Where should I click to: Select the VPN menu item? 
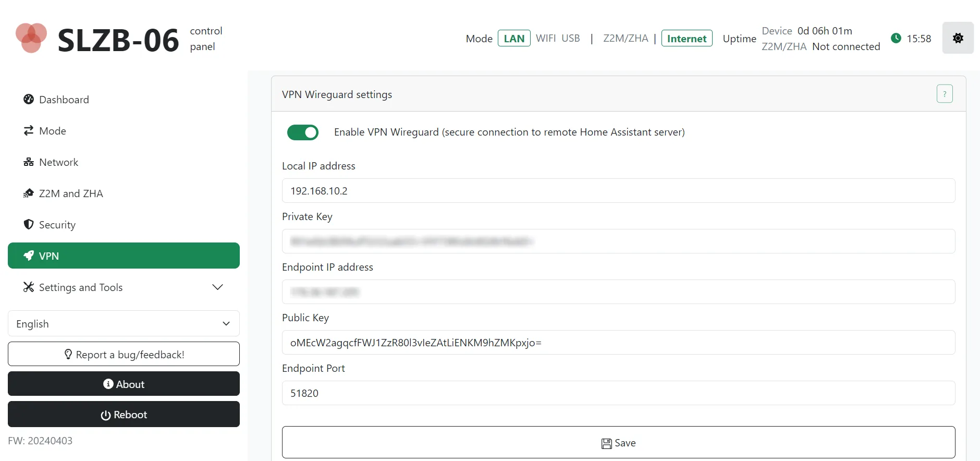click(124, 256)
